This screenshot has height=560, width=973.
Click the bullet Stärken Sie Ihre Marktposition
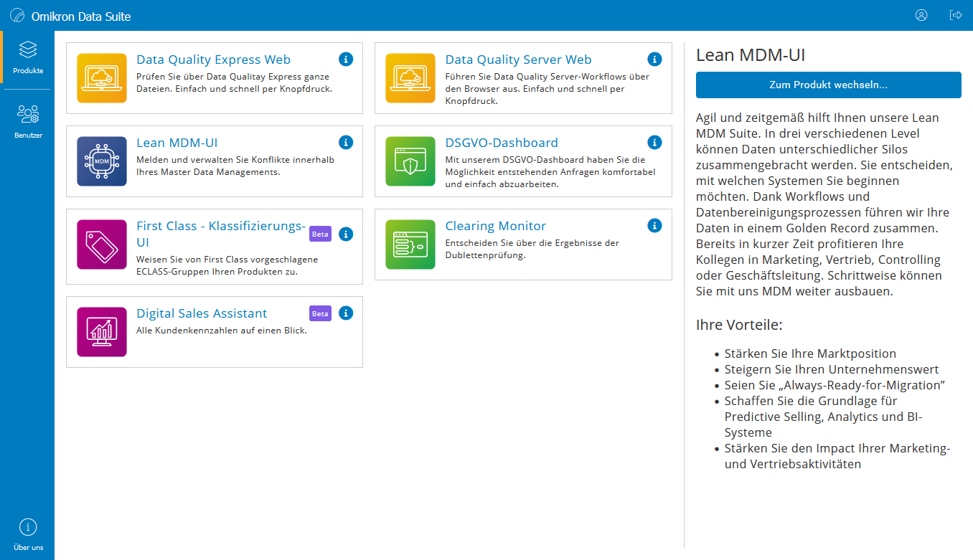[810, 353]
